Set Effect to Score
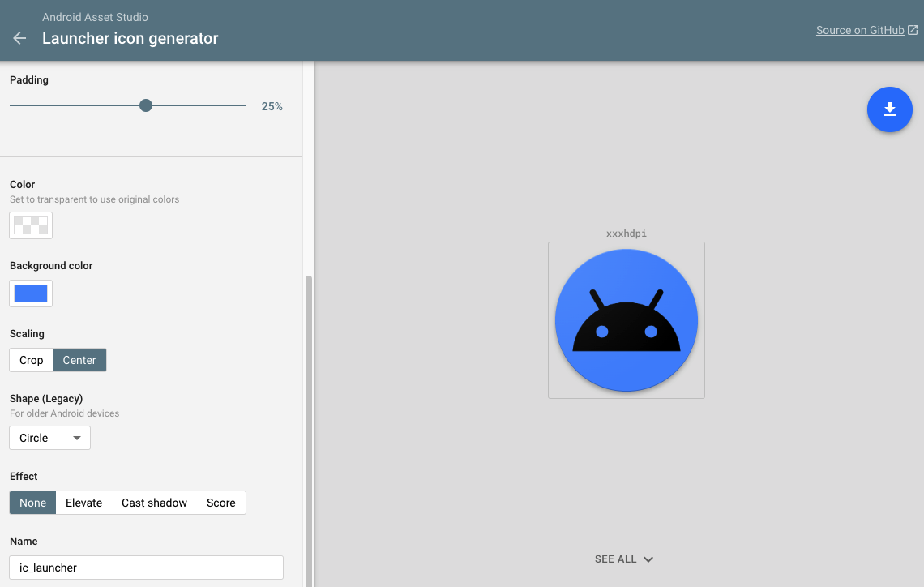The image size is (924, 587). point(221,503)
